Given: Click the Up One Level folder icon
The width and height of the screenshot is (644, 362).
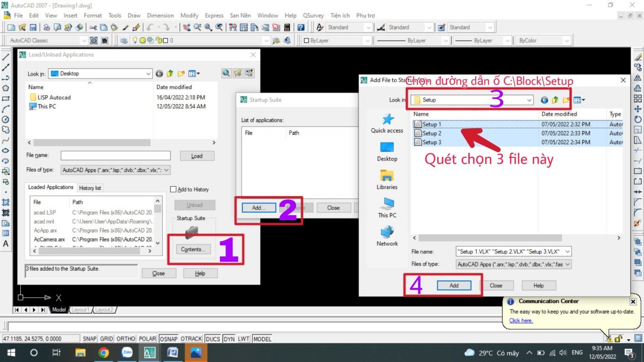Looking at the screenshot, I should 554,100.
